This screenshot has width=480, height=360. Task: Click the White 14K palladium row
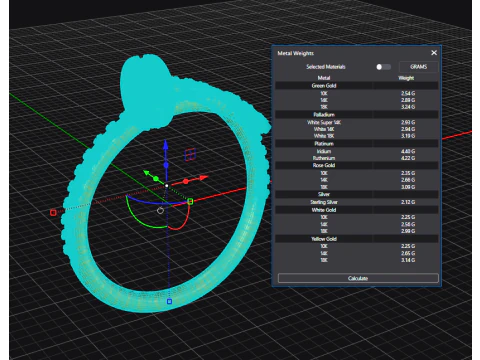(357, 129)
